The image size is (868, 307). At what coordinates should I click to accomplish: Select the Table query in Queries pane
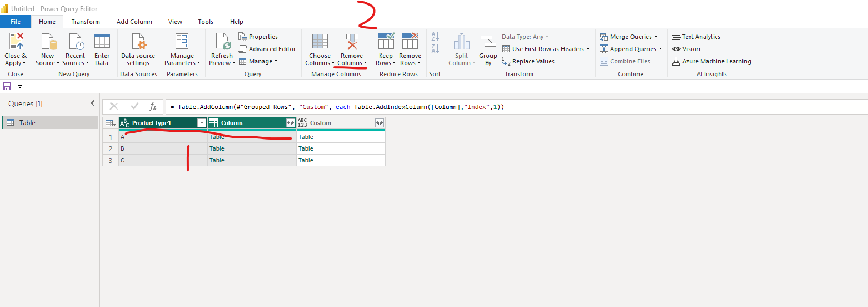point(50,123)
